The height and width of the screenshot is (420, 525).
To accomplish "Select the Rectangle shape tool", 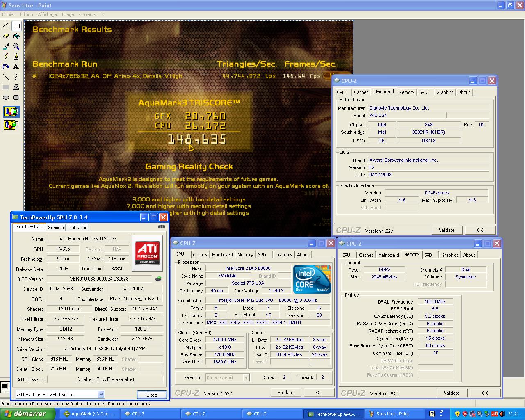I will tap(6, 87).
